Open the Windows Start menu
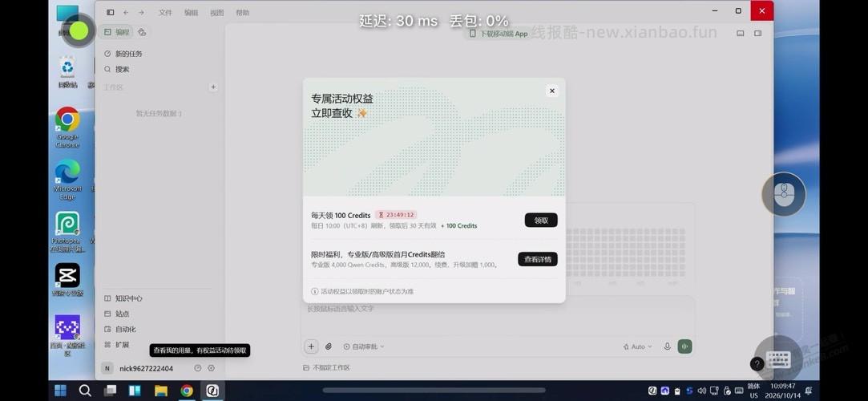 pyautogui.click(x=60, y=391)
